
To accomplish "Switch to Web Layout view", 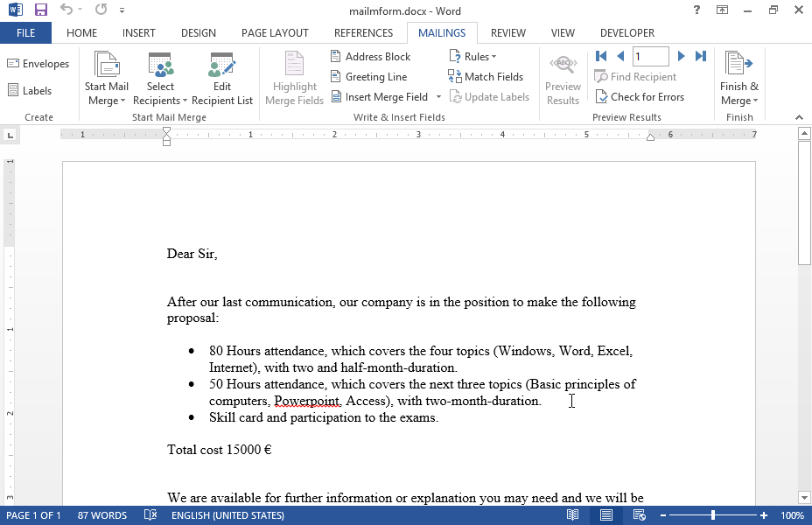I will pyautogui.click(x=639, y=515).
